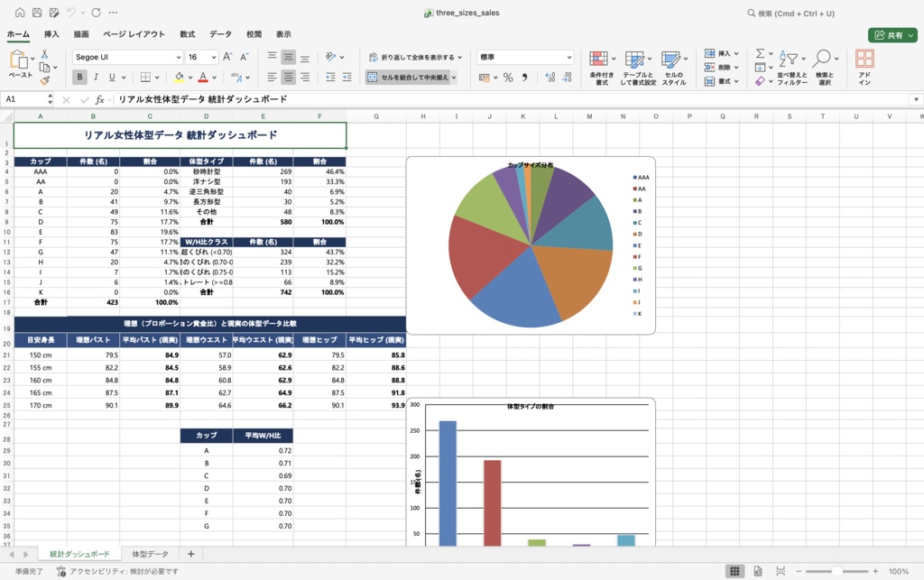The height and width of the screenshot is (580, 924).
Task: Switch to Normal view in status bar
Action: (x=735, y=571)
